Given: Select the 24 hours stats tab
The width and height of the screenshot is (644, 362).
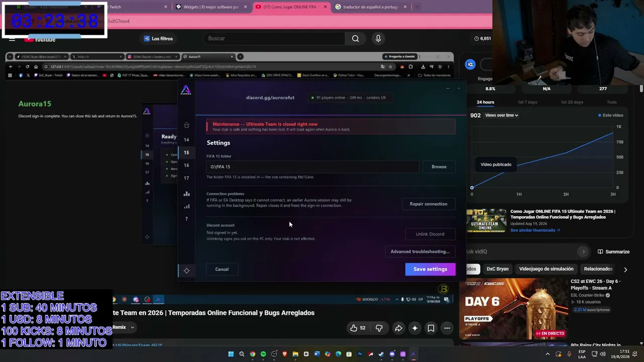Looking at the screenshot, I should (x=486, y=102).
